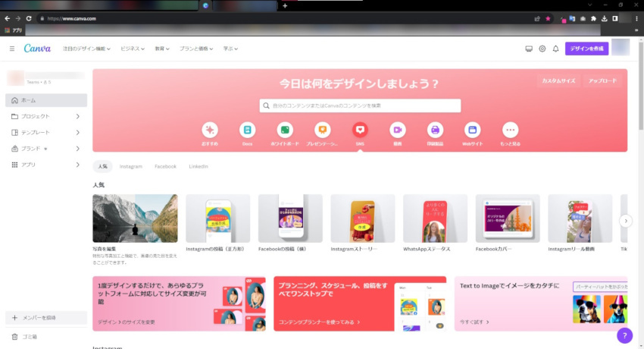Screen dimensions: 644x349
Task: Open the Instagramストーリー template thumbnail
Action: click(x=362, y=219)
